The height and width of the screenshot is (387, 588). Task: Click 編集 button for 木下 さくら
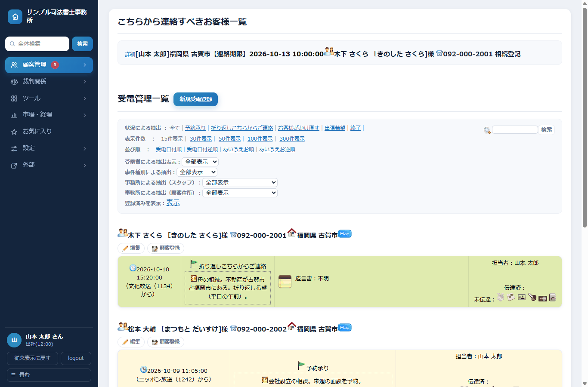[131, 248]
